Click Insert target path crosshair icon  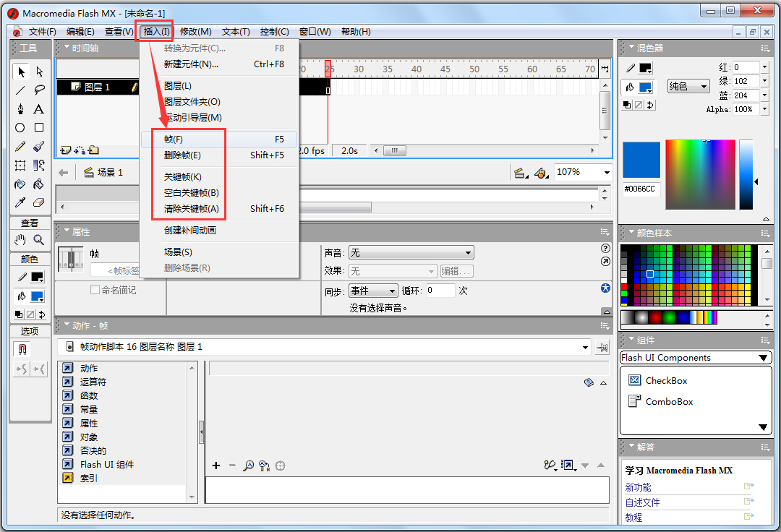tap(281, 465)
